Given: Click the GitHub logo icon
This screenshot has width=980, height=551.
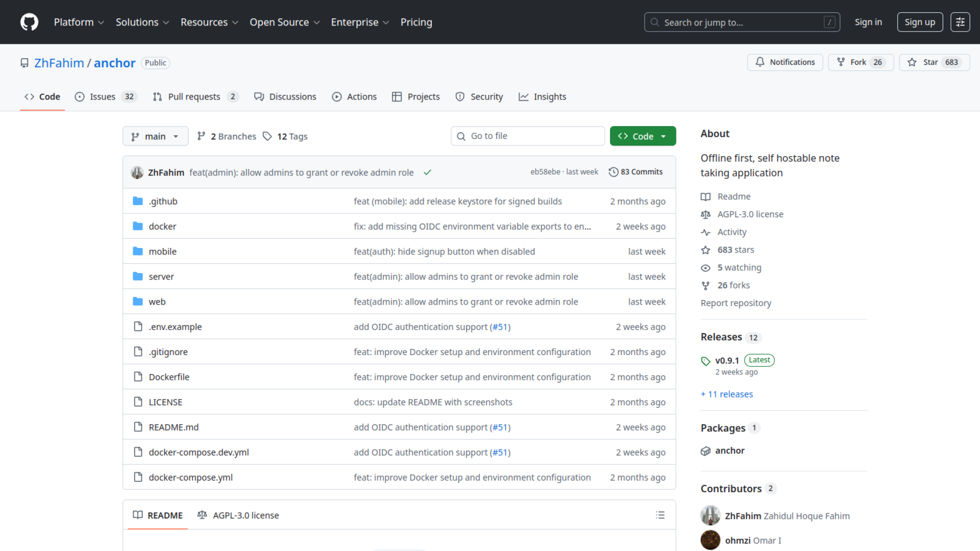Looking at the screenshot, I should point(29,22).
